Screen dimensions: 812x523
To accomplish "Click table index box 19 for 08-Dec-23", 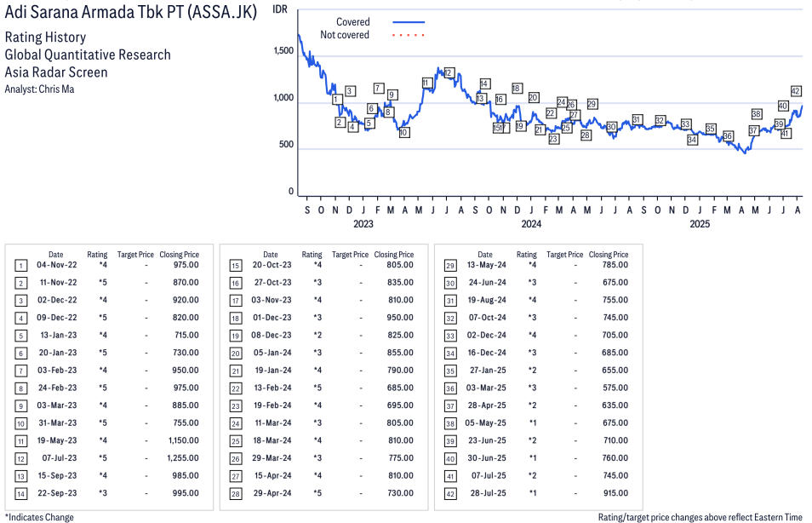I will click(x=236, y=336).
